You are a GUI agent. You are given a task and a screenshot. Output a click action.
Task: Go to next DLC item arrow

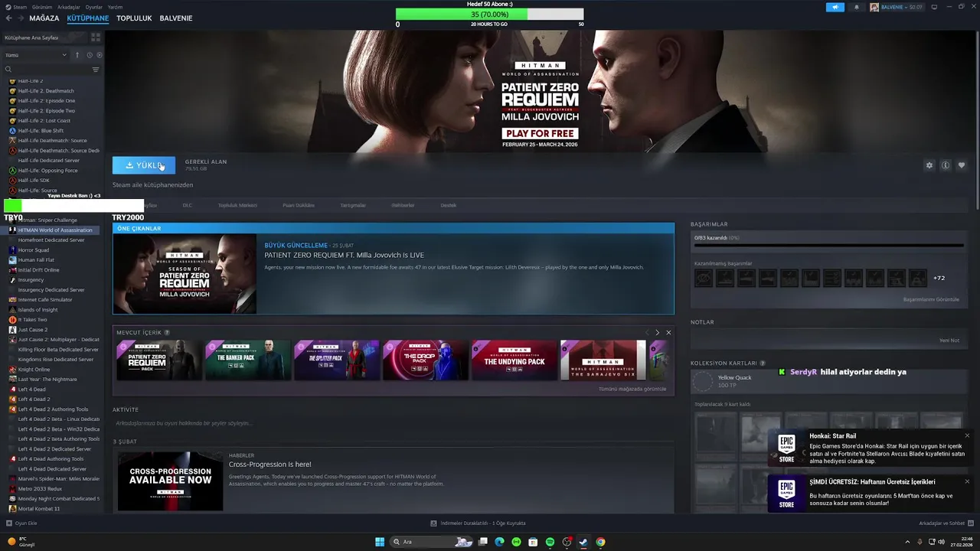pos(657,332)
